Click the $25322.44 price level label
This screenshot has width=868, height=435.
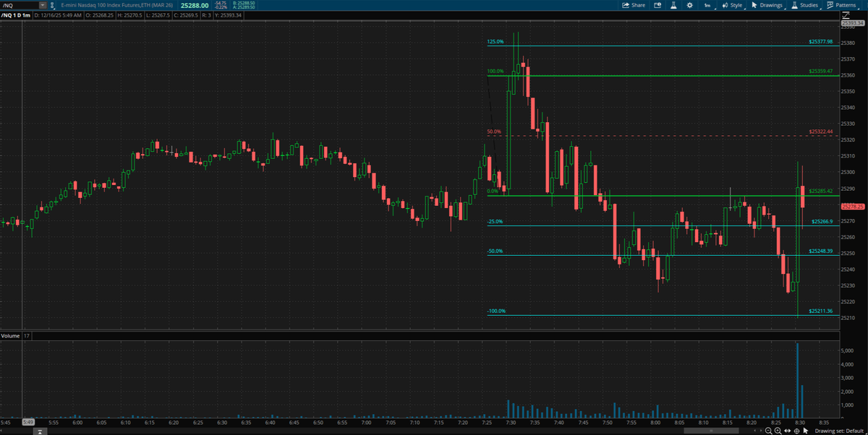tap(821, 132)
